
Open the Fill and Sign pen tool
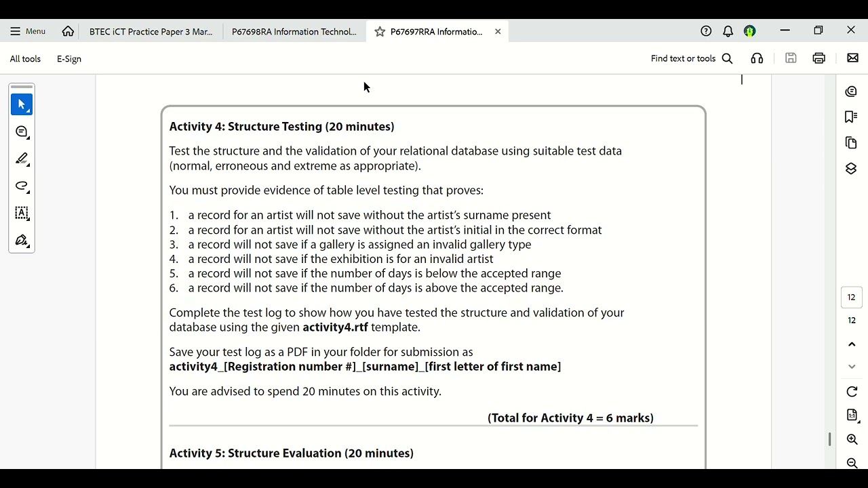22,240
